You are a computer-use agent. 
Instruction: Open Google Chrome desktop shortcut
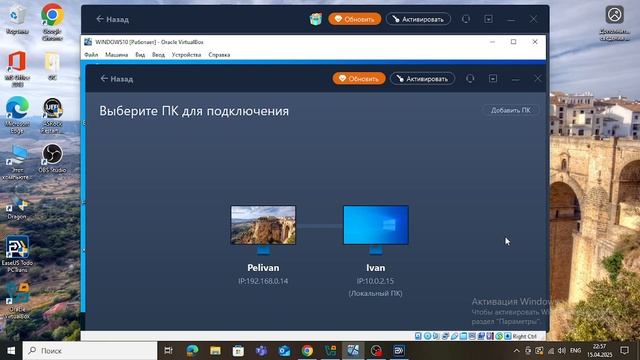(x=52, y=22)
